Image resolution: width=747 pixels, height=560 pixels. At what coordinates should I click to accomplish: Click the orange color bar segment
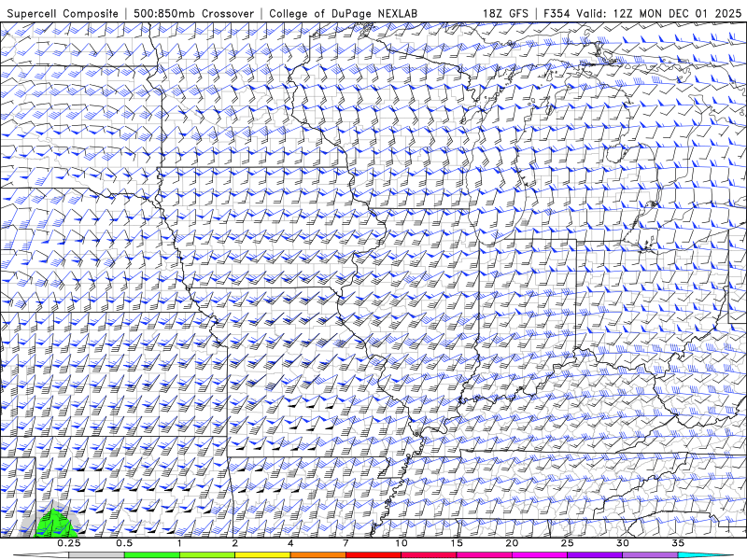(x=317, y=555)
